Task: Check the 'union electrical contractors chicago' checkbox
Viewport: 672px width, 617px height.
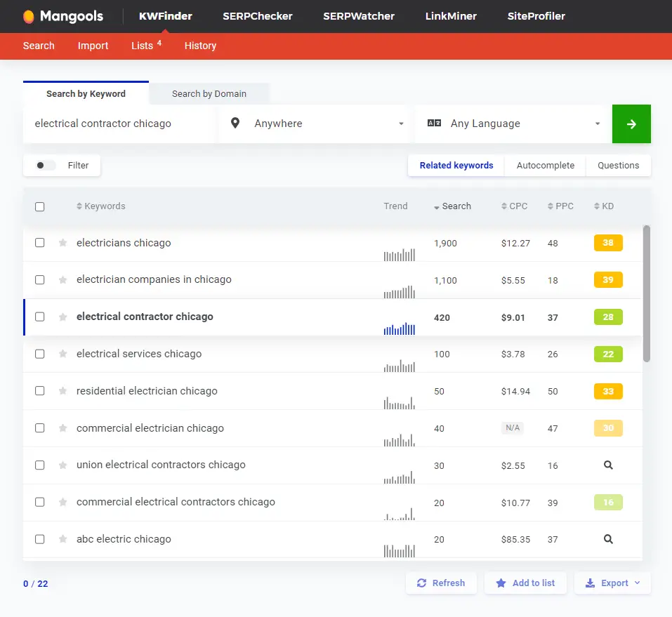Action: (39, 465)
